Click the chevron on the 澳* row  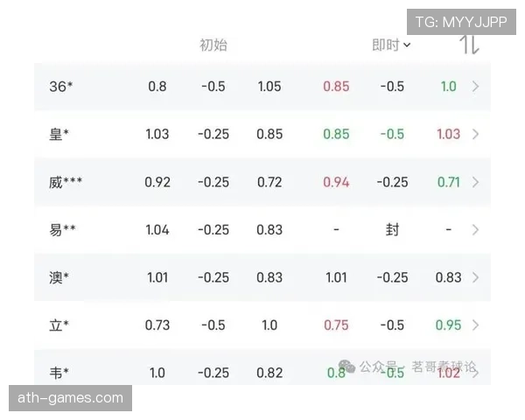pyautogui.click(x=475, y=278)
